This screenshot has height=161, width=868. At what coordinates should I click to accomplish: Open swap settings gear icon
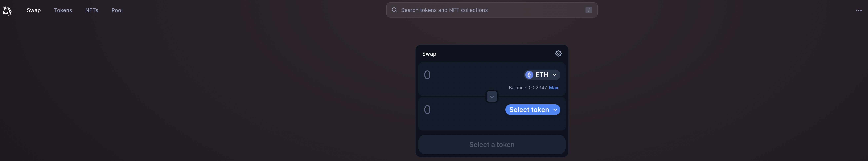click(x=558, y=54)
